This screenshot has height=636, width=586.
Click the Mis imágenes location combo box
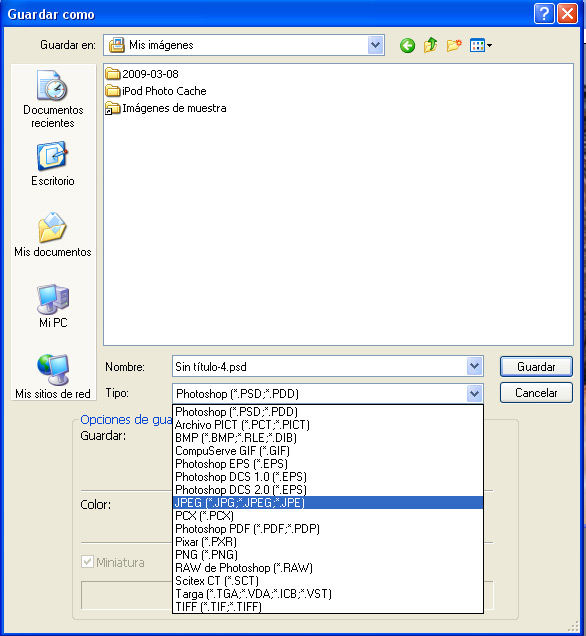point(244,45)
